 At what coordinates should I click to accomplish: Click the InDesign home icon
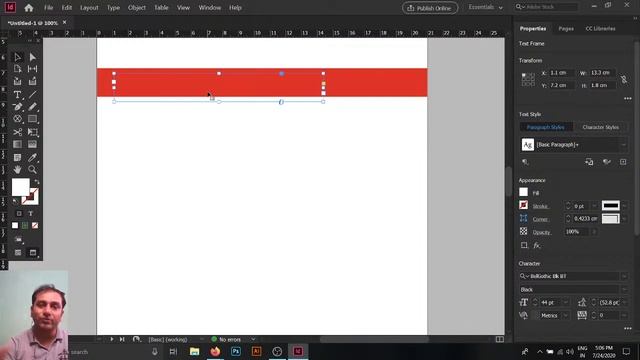click(x=29, y=8)
